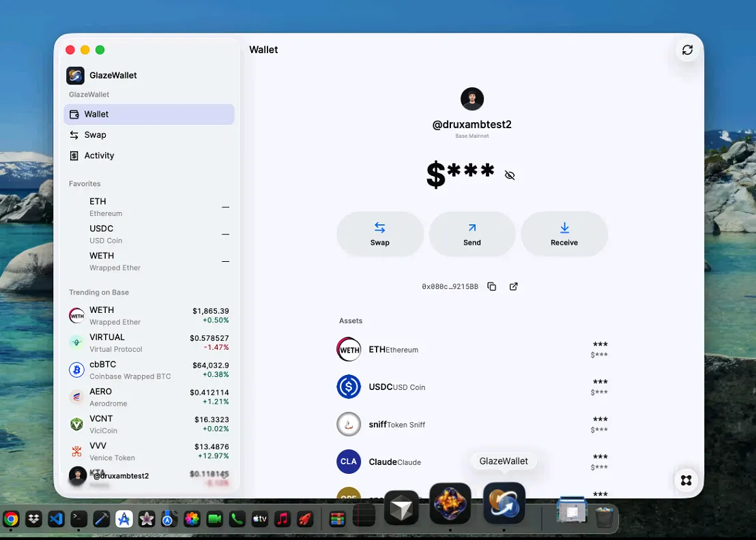Open the sniff Token Sniff asset

click(472, 424)
